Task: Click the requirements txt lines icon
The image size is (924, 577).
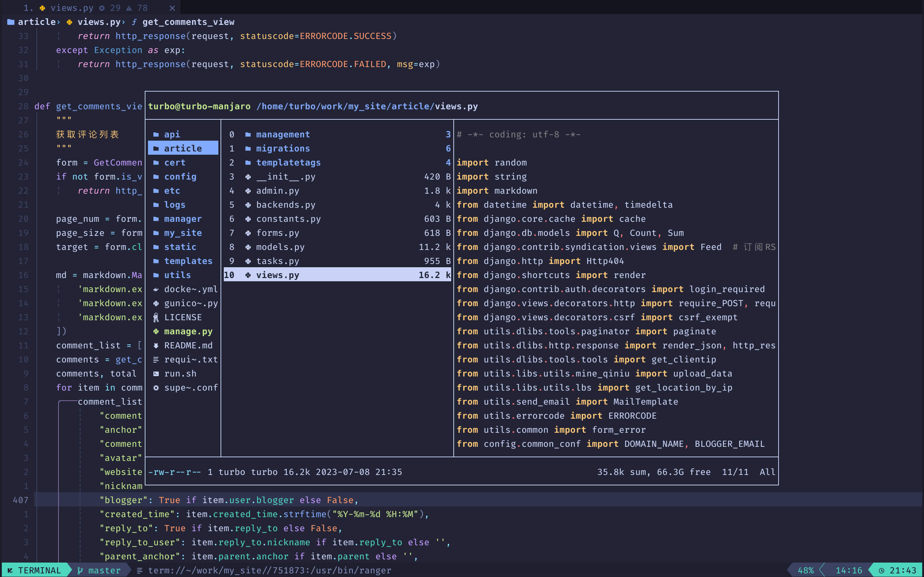Action: (156, 360)
